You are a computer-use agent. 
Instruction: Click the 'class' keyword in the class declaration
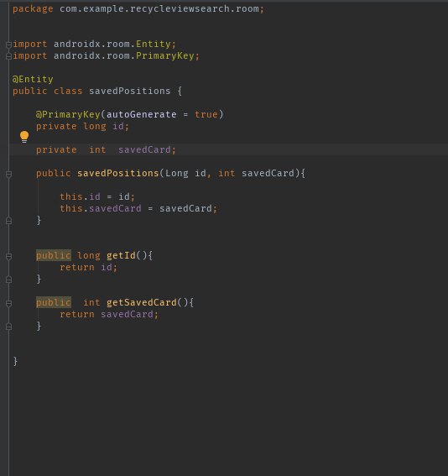coord(68,91)
